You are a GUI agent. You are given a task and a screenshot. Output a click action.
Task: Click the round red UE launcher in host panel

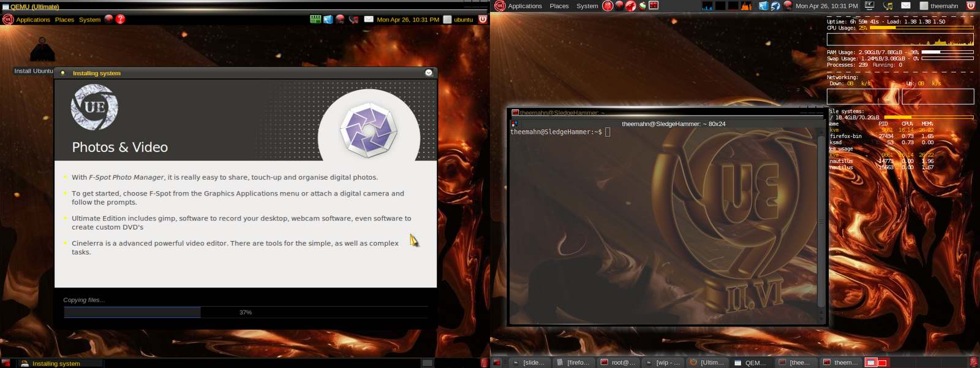608,6
